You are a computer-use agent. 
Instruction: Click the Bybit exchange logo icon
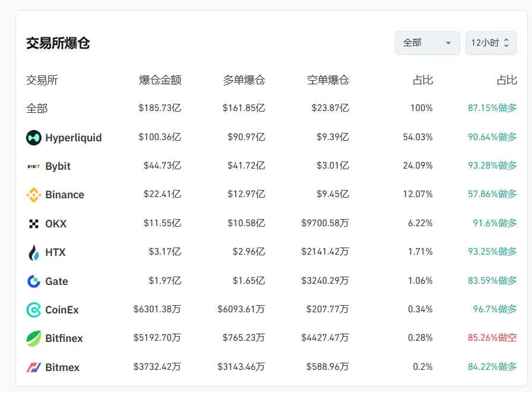[34, 166]
